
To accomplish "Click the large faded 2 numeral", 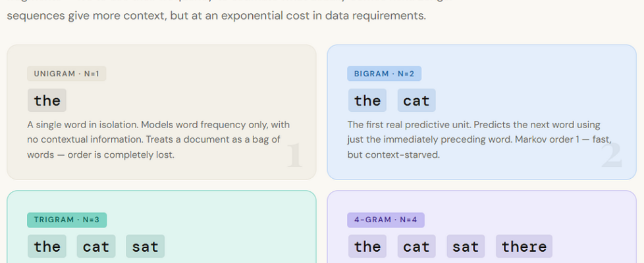I will tap(612, 155).
